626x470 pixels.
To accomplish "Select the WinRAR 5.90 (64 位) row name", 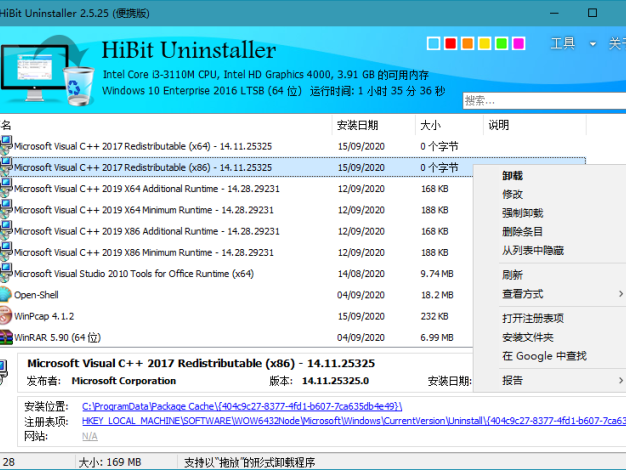I will 57,337.
